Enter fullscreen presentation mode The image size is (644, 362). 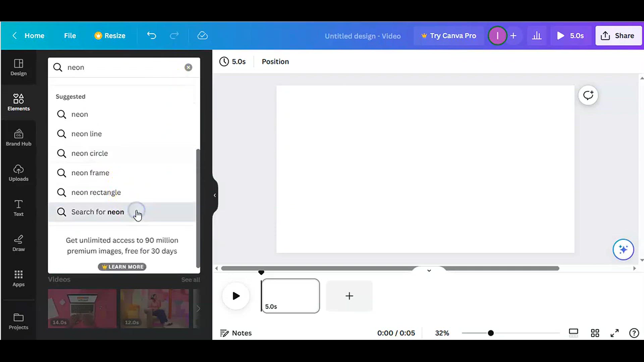pos(614,333)
